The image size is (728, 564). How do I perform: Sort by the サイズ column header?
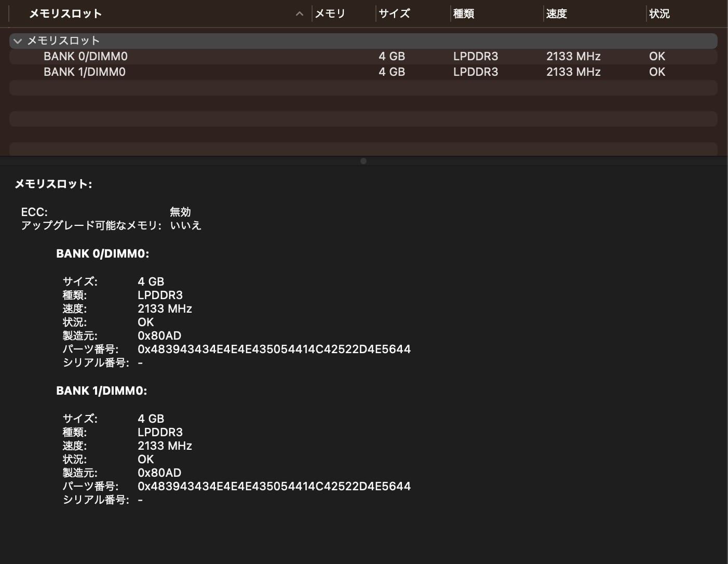click(x=395, y=14)
